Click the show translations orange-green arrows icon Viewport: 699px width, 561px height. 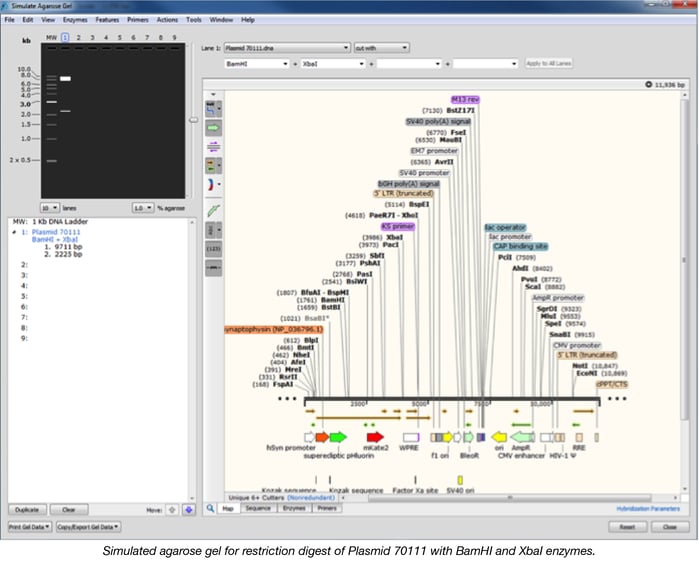[x=211, y=165]
